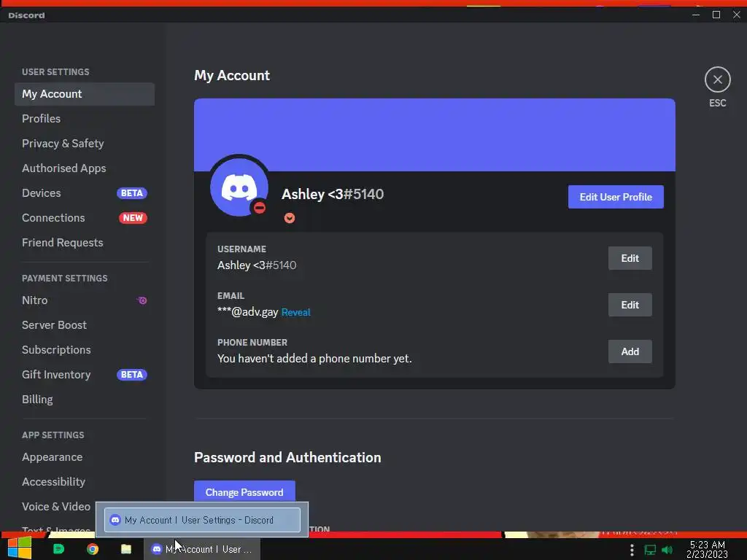The width and height of the screenshot is (747, 560).
Task: Click the Nitro icon in the sidebar
Action: point(142,300)
